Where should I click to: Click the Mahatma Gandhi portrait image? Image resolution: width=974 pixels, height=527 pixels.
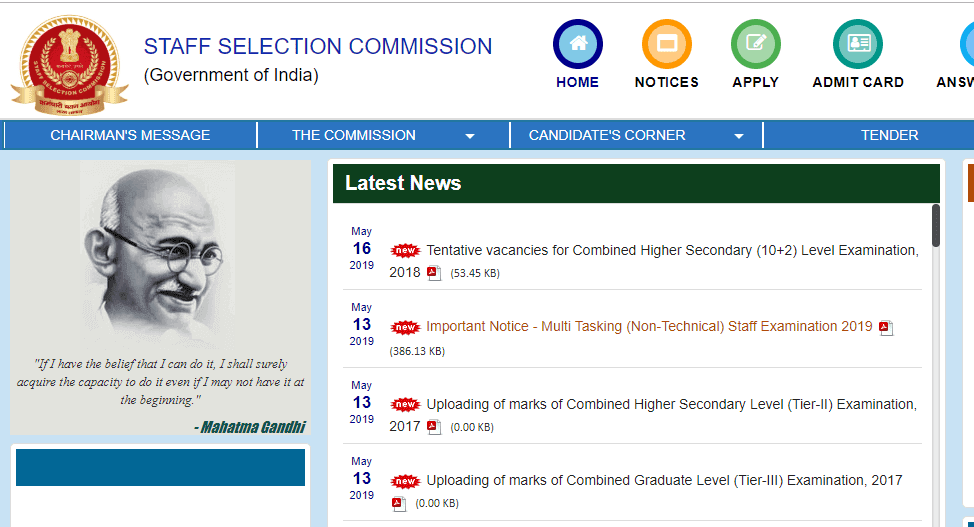pyautogui.click(x=158, y=255)
